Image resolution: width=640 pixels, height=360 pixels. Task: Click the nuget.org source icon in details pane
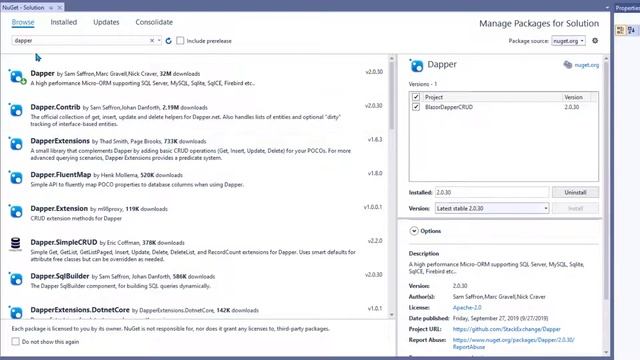pos(568,65)
